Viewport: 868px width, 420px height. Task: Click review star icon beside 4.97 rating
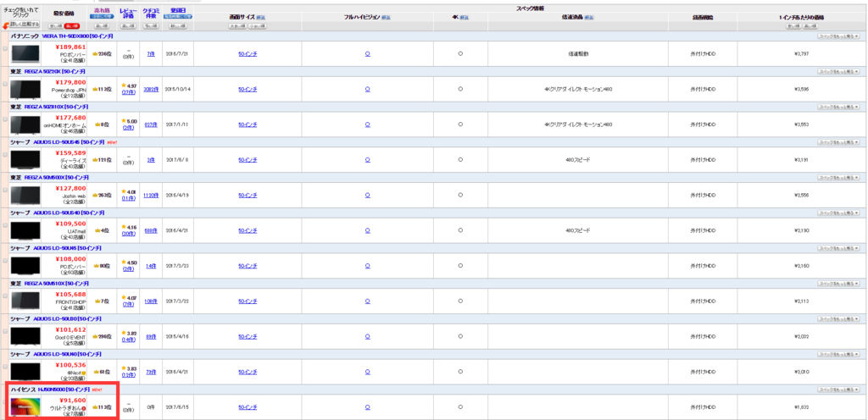[124, 86]
